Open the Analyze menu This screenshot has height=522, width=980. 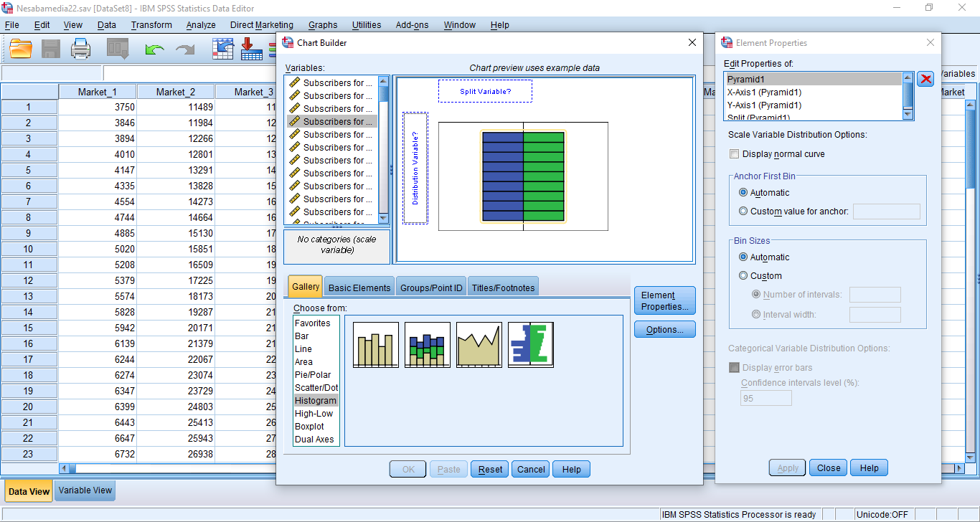tap(201, 25)
